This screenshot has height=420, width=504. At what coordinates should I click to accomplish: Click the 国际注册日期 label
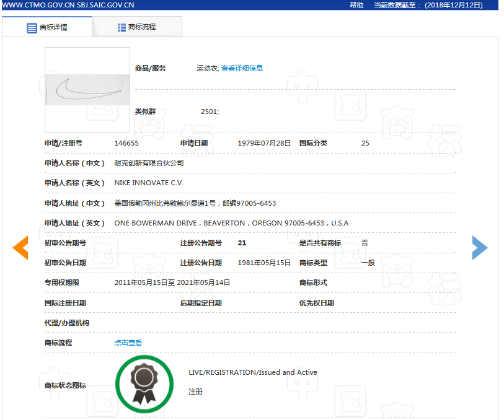65,303
